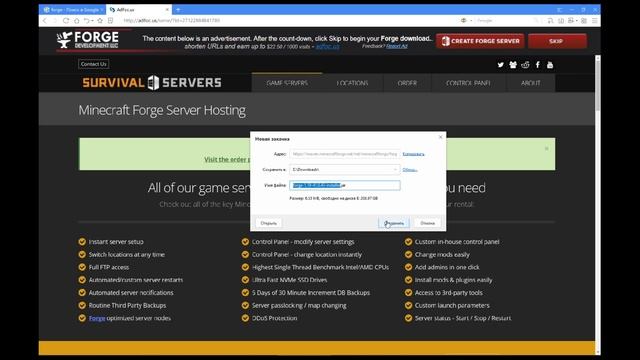Open the reopen-closed-tab arrow dropdown
The image size is (640, 360).
click(93, 20)
